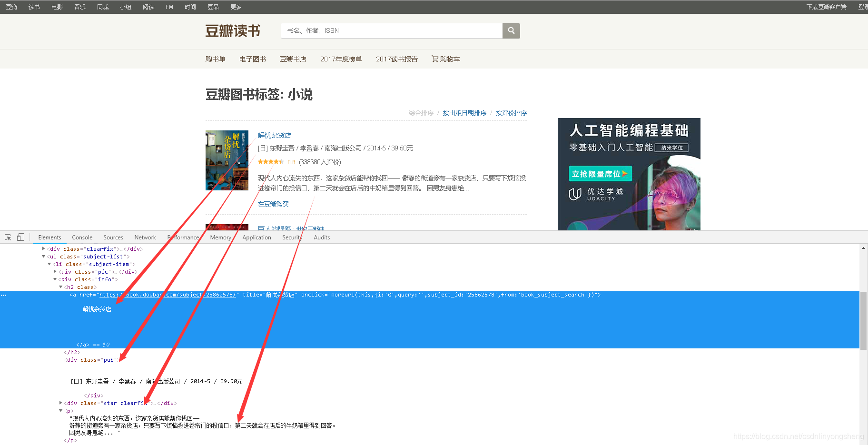This screenshot has width=868, height=445.
Task: Click 豆品 in the top bar
Action: tap(213, 7)
